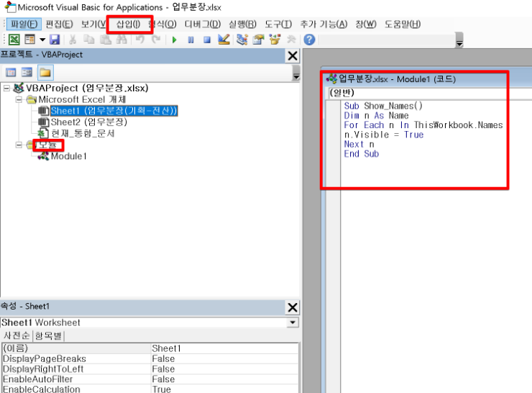
Task: Open the 편집(E) menu
Action: click(x=60, y=24)
